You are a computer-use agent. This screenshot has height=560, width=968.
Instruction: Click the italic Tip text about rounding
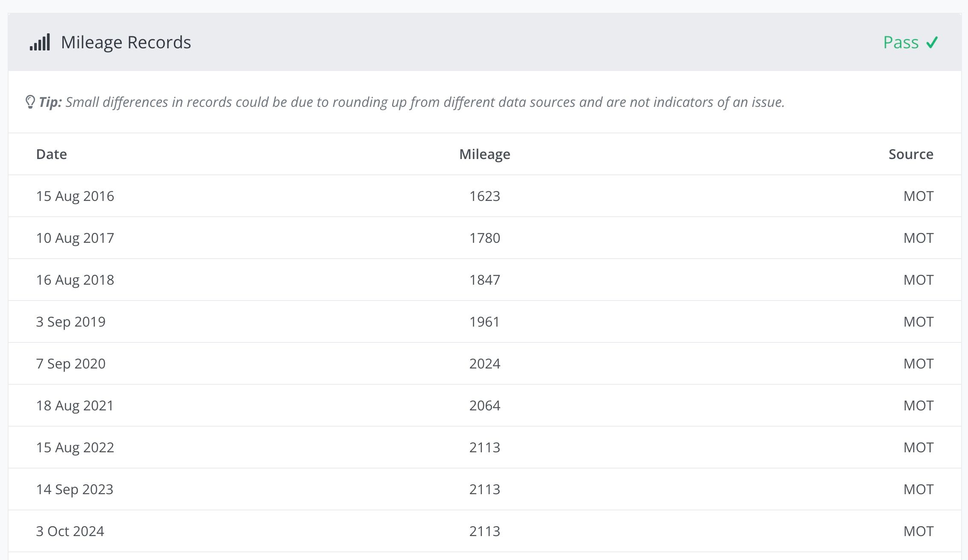click(425, 102)
